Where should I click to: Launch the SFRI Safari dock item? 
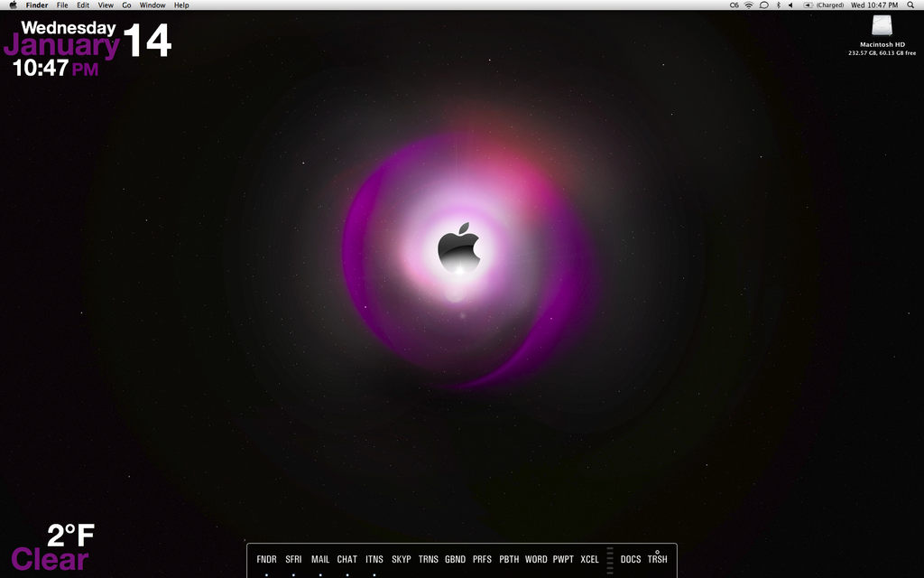pyautogui.click(x=293, y=559)
